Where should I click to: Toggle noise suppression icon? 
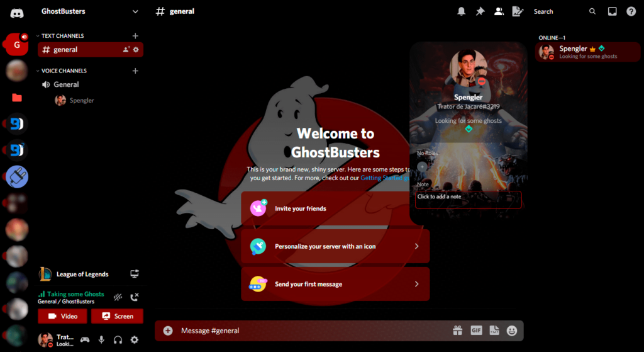tap(118, 297)
